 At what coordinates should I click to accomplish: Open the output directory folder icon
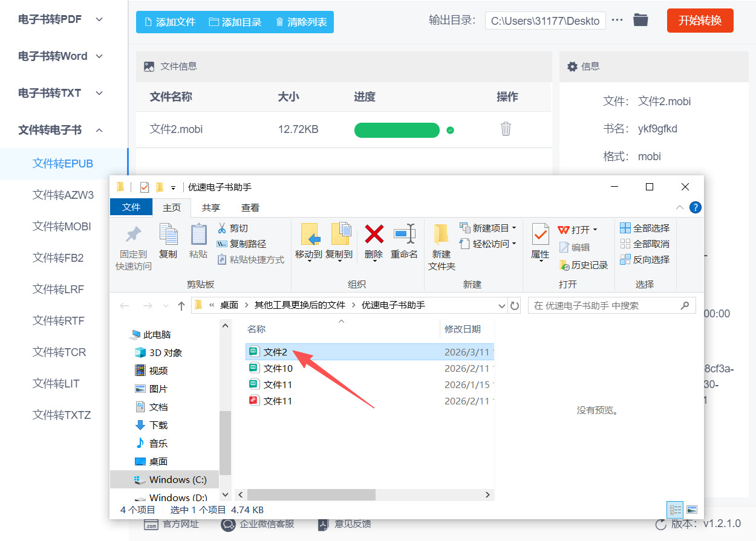(640, 19)
